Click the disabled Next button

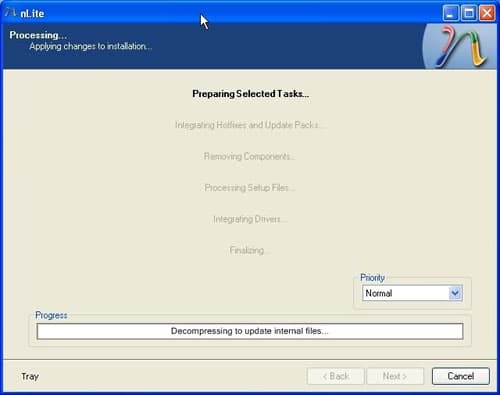tap(395, 376)
